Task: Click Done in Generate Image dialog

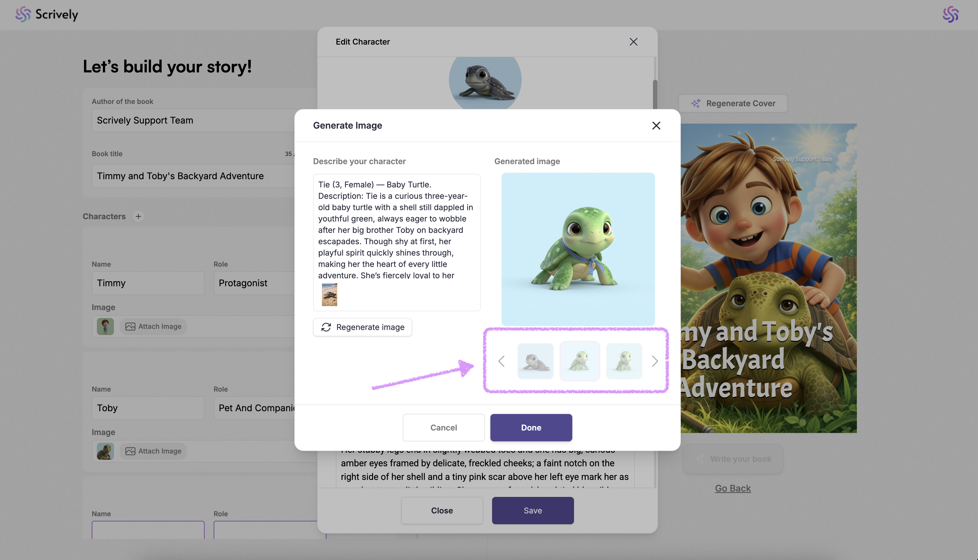Action: tap(531, 428)
